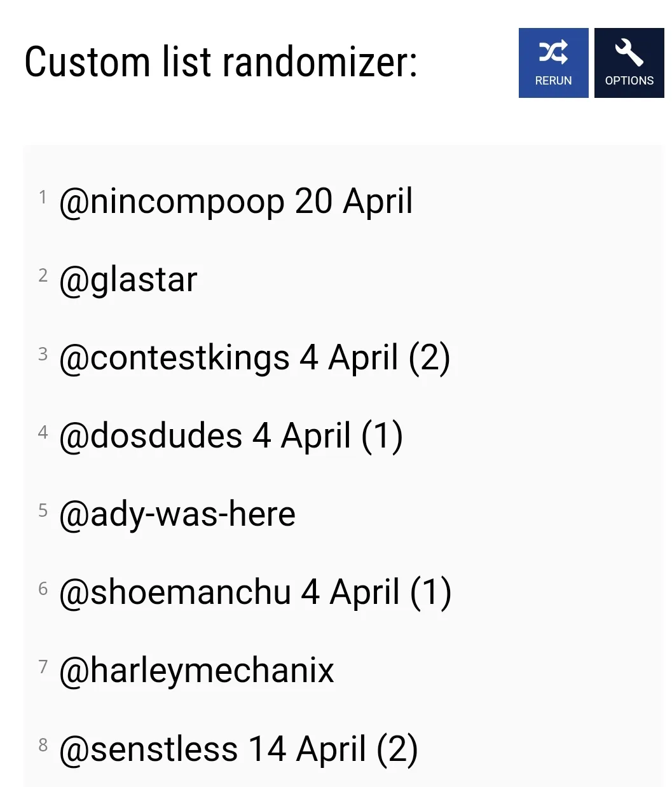Image resolution: width=672 pixels, height=787 pixels.
Task: Click the @contestkings 4 April (2) entry
Action: point(254,359)
